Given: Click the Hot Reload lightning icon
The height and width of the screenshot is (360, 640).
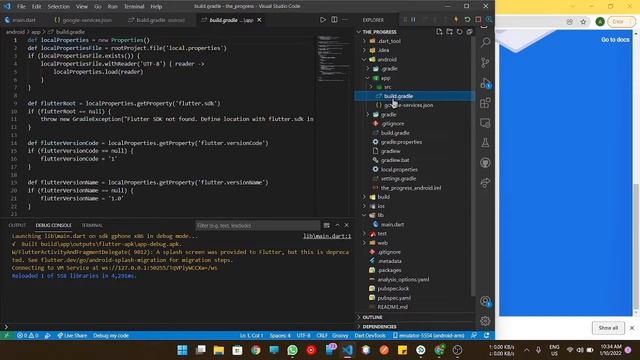Looking at the screenshot, I should pos(456,20).
